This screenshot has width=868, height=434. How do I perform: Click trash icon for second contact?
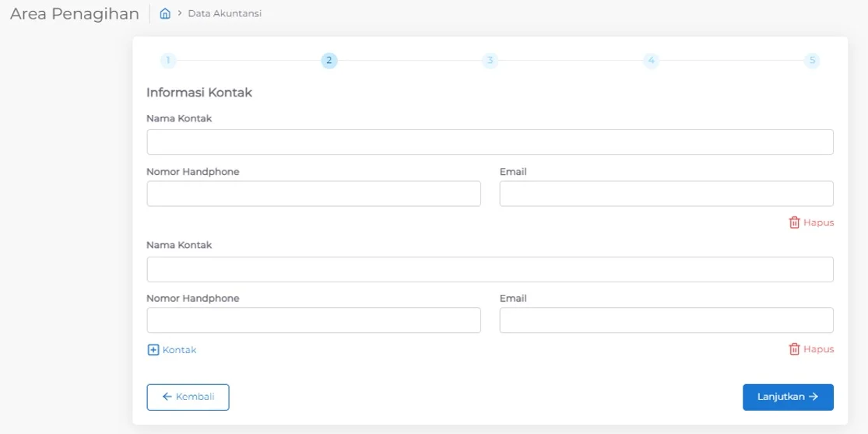(794, 349)
